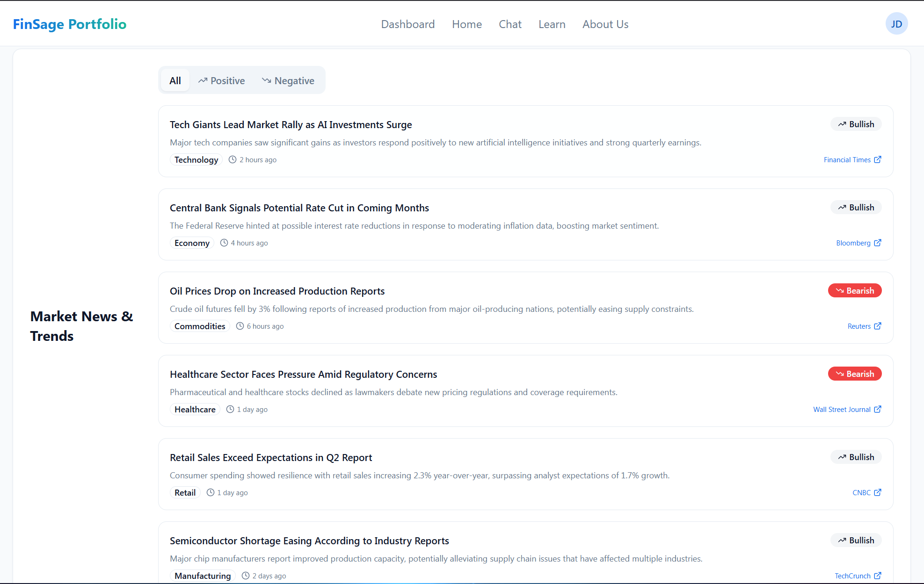The height and width of the screenshot is (584, 924).
Task: Switch to the Negative filter tab
Action: tap(288, 80)
